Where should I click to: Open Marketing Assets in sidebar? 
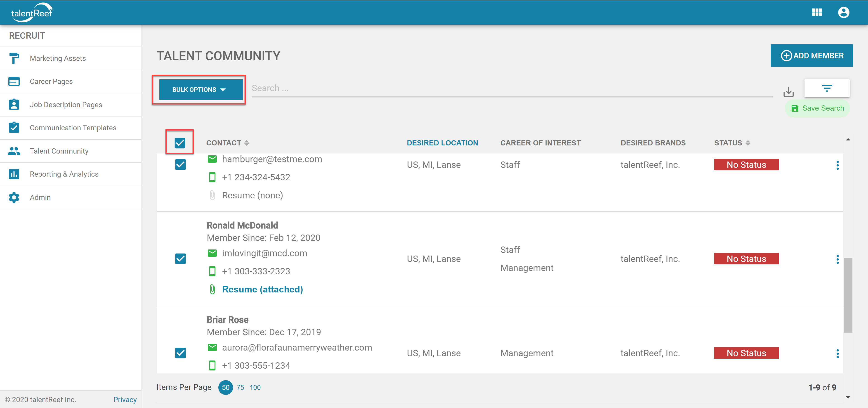[71, 58]
